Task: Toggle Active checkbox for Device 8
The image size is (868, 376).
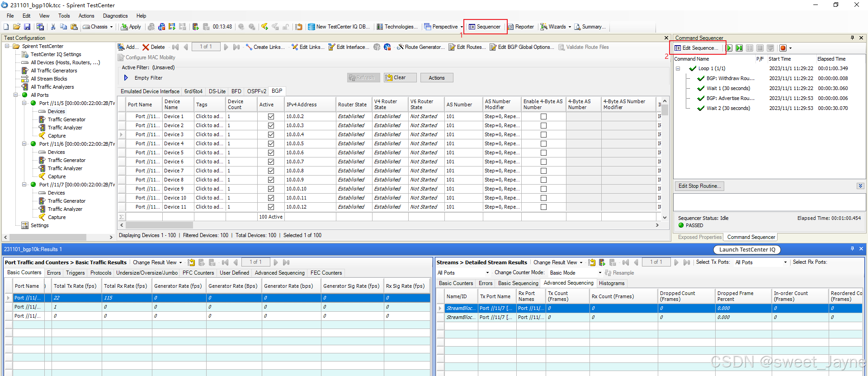Action: click(x=271, y=180)
